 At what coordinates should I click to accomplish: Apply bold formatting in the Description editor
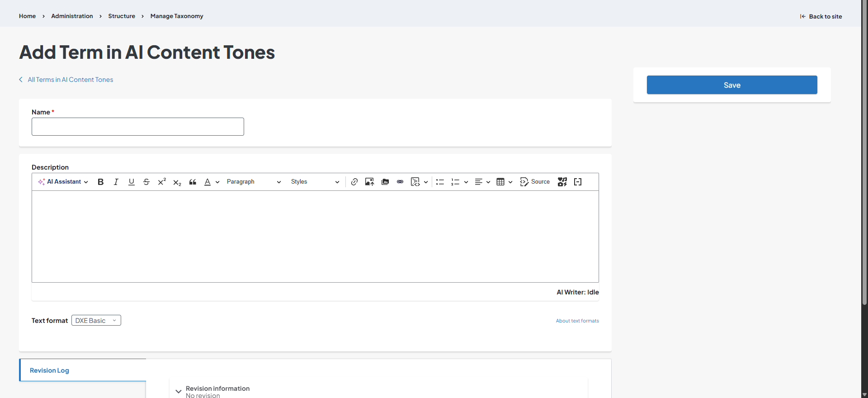pyautogui.click(x=101, y=182)
